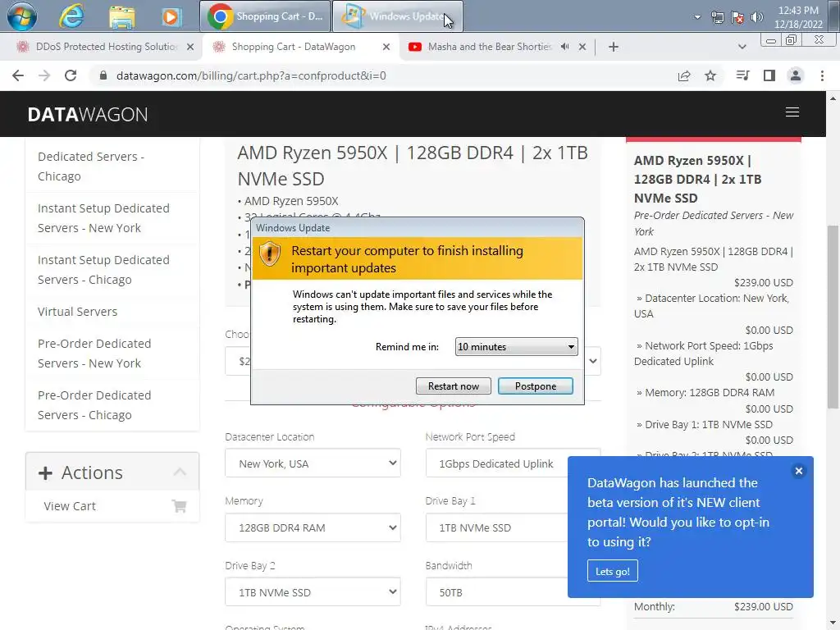
Task: Dismiss the client portal beta popup
Action: (799, 471)
